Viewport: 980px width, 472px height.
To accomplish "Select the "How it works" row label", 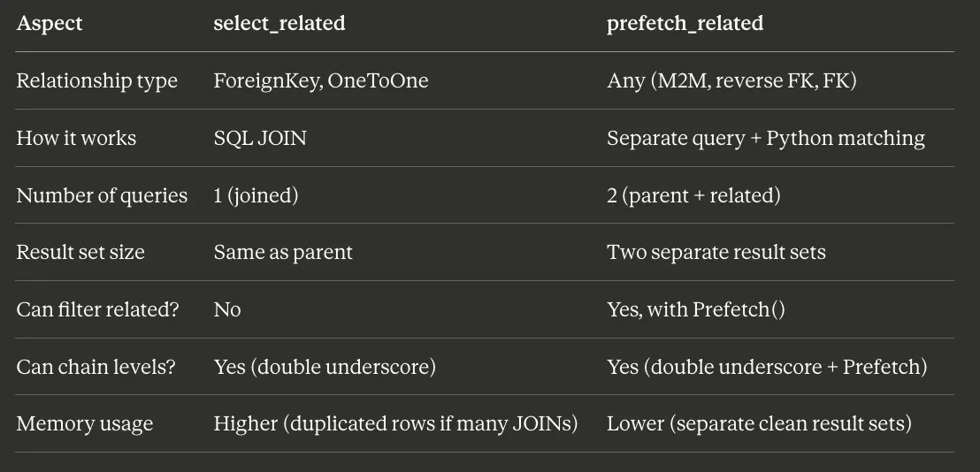I will click(76, 139).
